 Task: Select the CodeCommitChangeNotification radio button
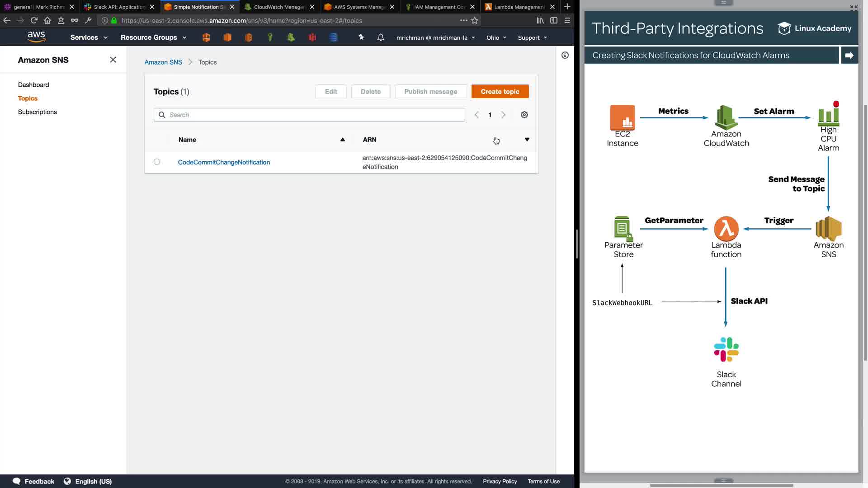pyautogui.click(x=157, y=162)
